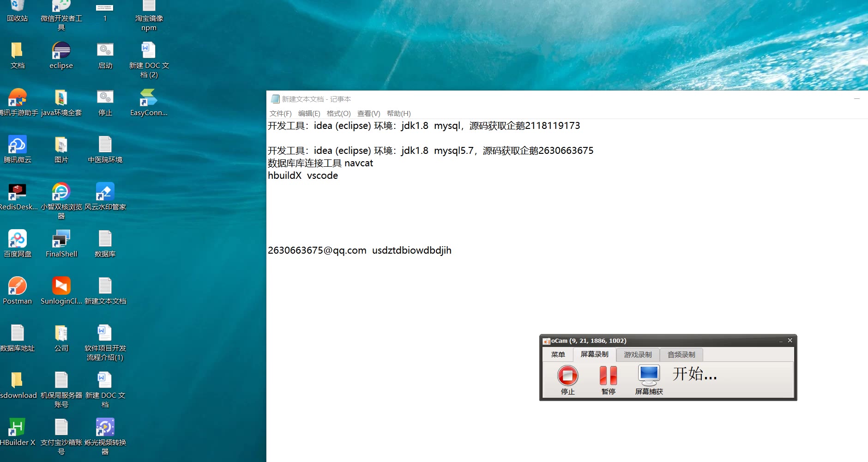This screenshot has width=868, height=462.
Task: Pause the oCam recording
Action: [x=608, y=380]
